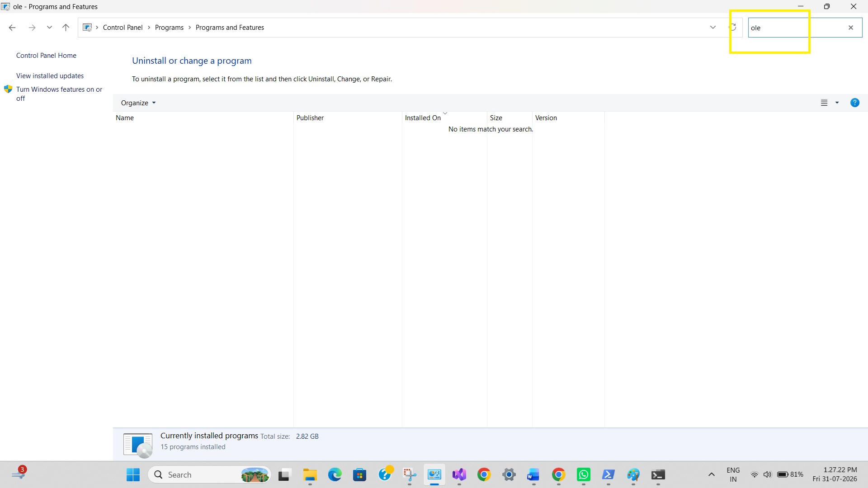Open volume speaker icon in tray
Screen dimensions: 868x488
(x=767, y=475)
